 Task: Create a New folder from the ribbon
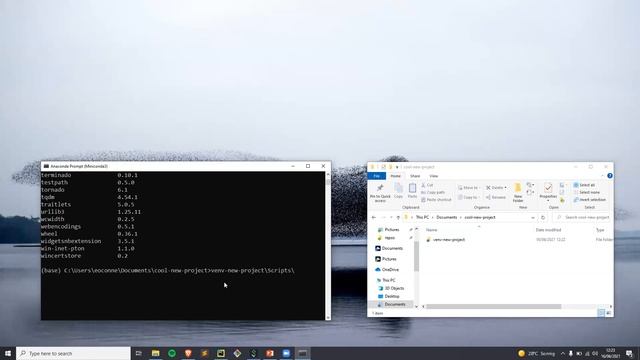click(518, 193)
